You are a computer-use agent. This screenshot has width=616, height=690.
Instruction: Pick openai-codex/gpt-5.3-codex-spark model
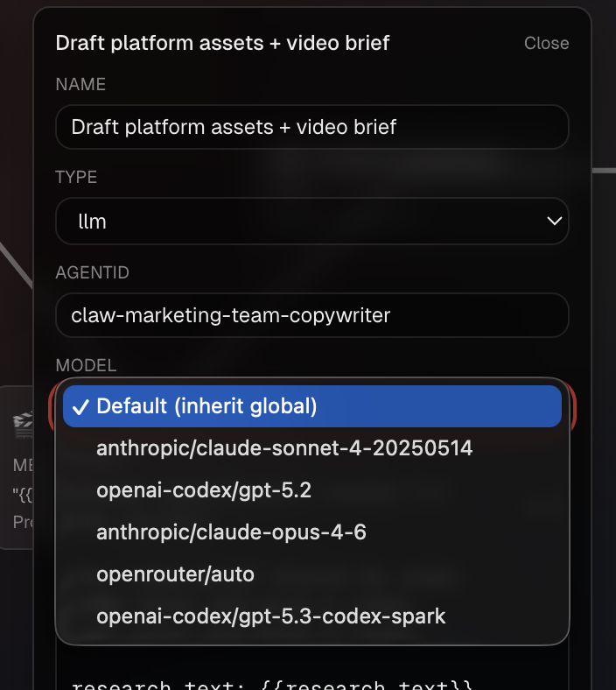click(x=312, y=616)
